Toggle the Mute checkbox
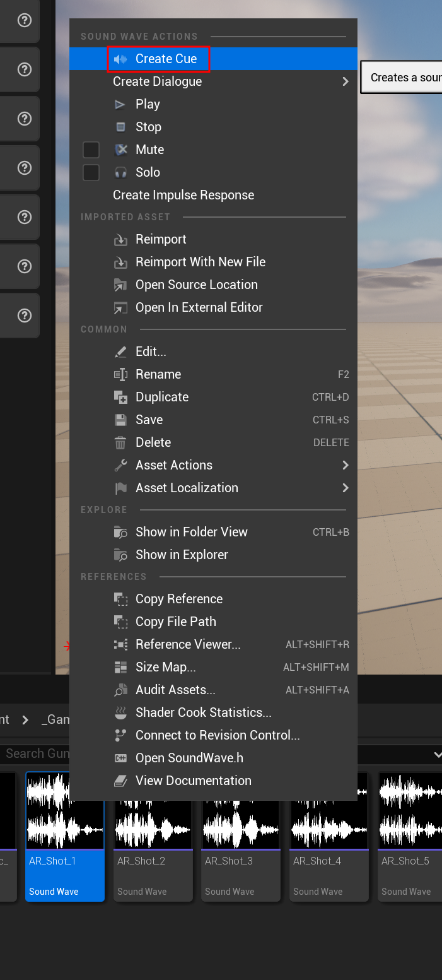The width and height of the screenshot is (442, 980). [91, 150]
